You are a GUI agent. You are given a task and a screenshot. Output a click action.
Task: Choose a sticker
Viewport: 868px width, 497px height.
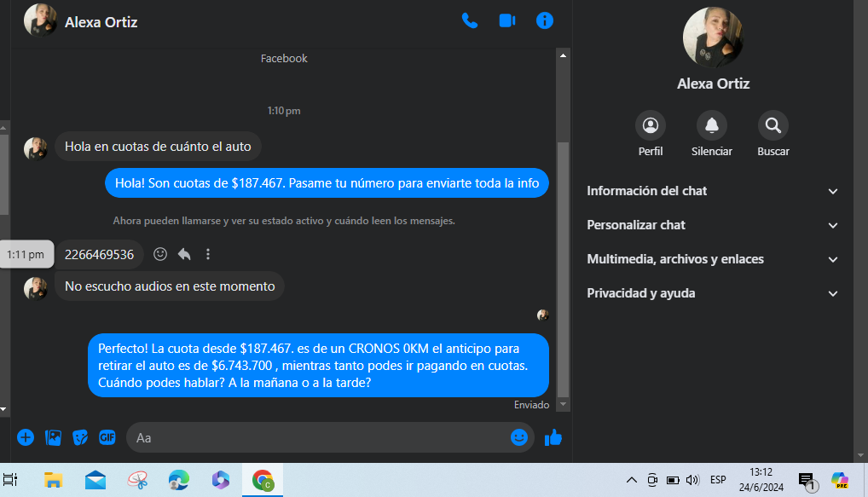pyautogui.click(x=79, y=438)
